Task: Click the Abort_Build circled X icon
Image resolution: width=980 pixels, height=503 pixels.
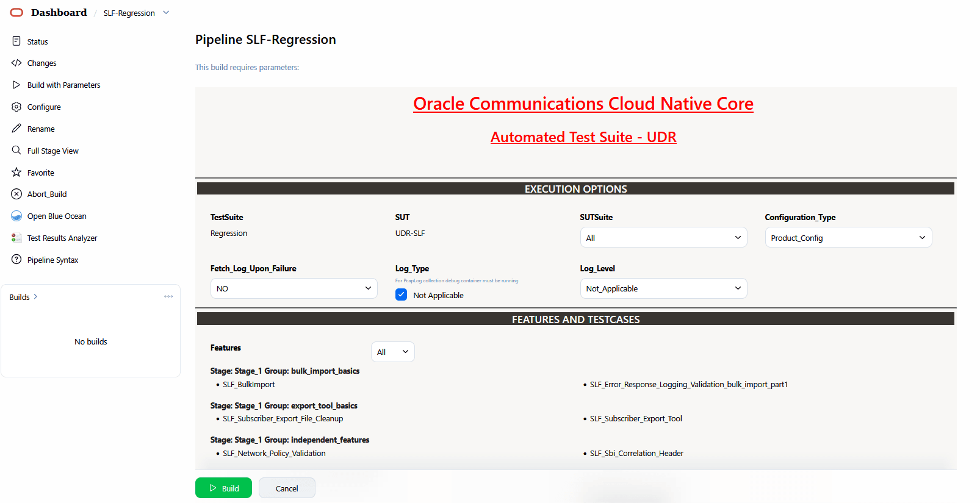Action: [x=16, y=194]
